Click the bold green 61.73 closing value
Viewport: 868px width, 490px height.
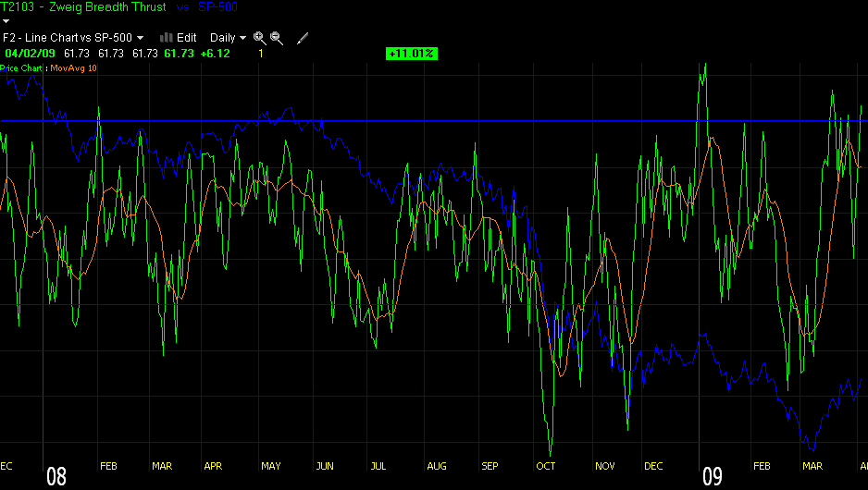[x=179, y=54]
